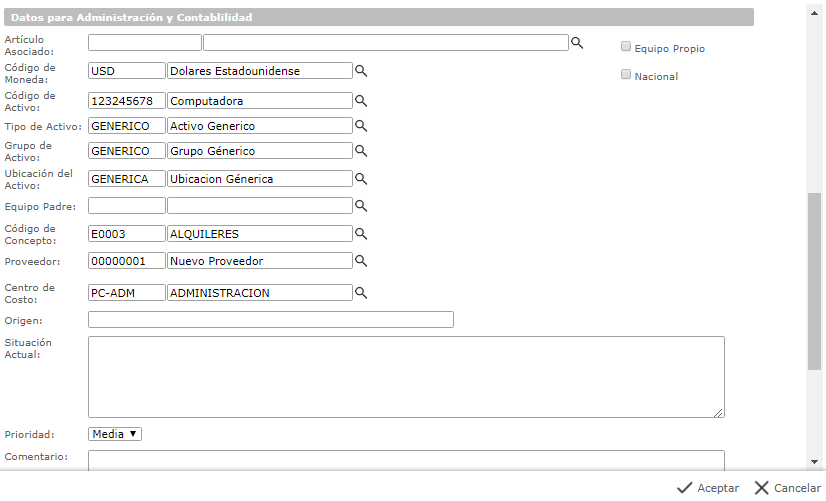826x501 pixels.
Task: Click the Grupo de Activo search magnifier
Action: (x=362, y=151)
